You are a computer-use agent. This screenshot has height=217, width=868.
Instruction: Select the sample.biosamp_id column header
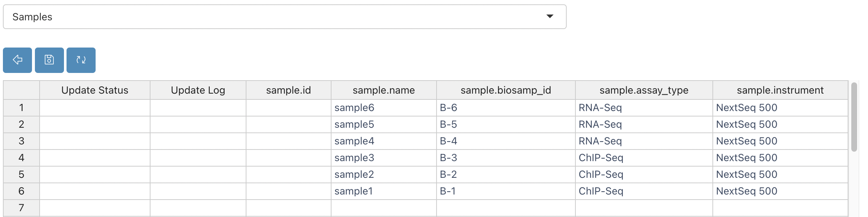pyautogui.click(x=506, y=90)
